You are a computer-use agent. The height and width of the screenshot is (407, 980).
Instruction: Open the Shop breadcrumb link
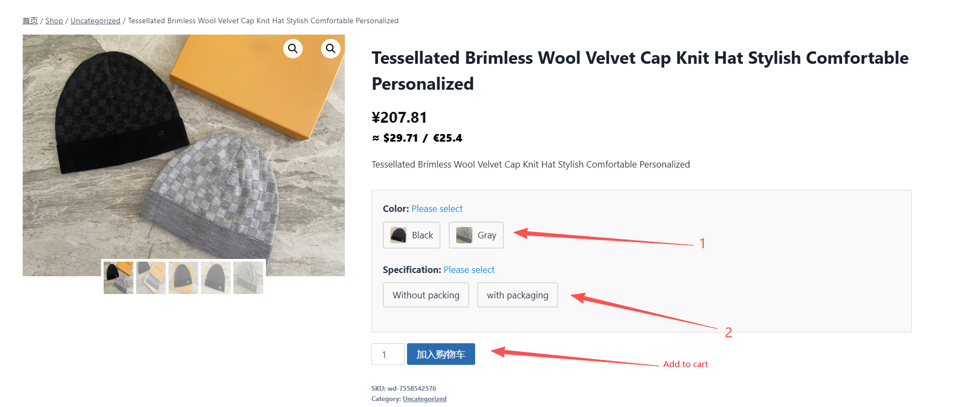pyautogui.click(x=54, y=21)
